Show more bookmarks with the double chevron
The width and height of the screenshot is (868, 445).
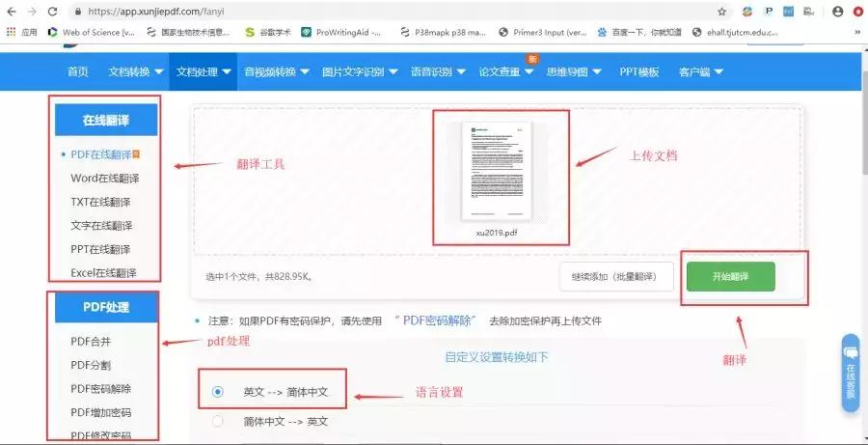click(857, 32)
